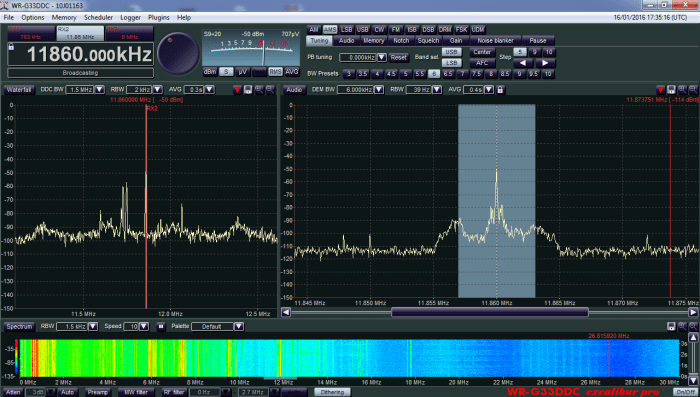Select BW preset 7.5
The height and width of the screenshot is (397, 700).
476,74
